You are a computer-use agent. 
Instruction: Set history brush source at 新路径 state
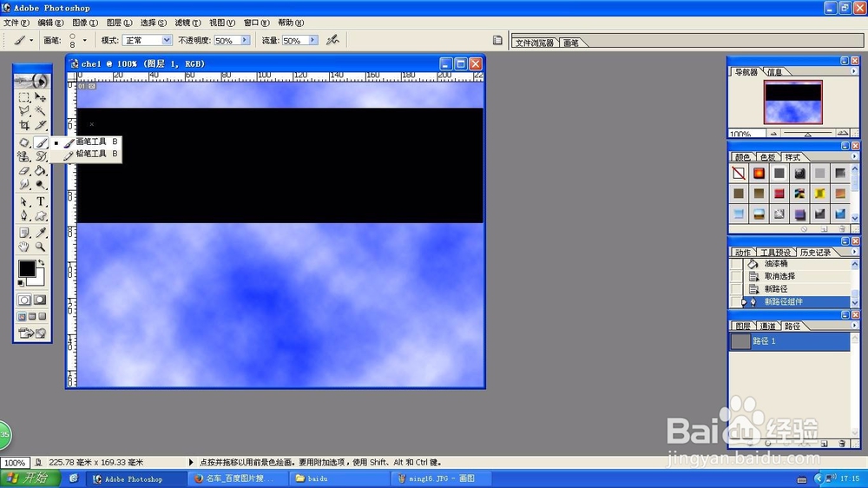pyautogui.click(x=736, y=288)
